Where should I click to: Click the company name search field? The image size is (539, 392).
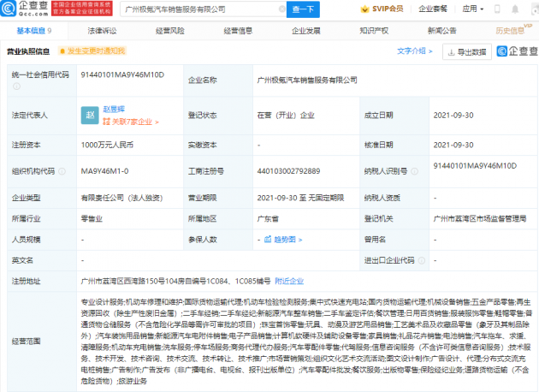(x=197, y=9)
